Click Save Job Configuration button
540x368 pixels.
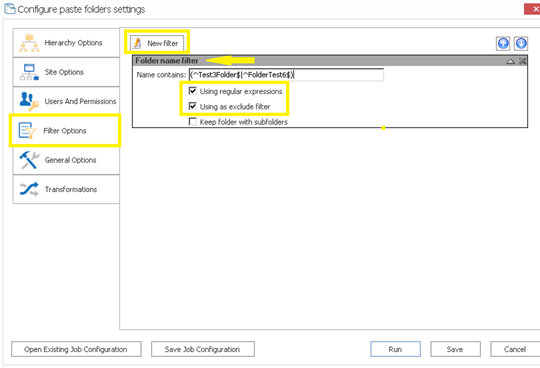click(x=203, y=349)
